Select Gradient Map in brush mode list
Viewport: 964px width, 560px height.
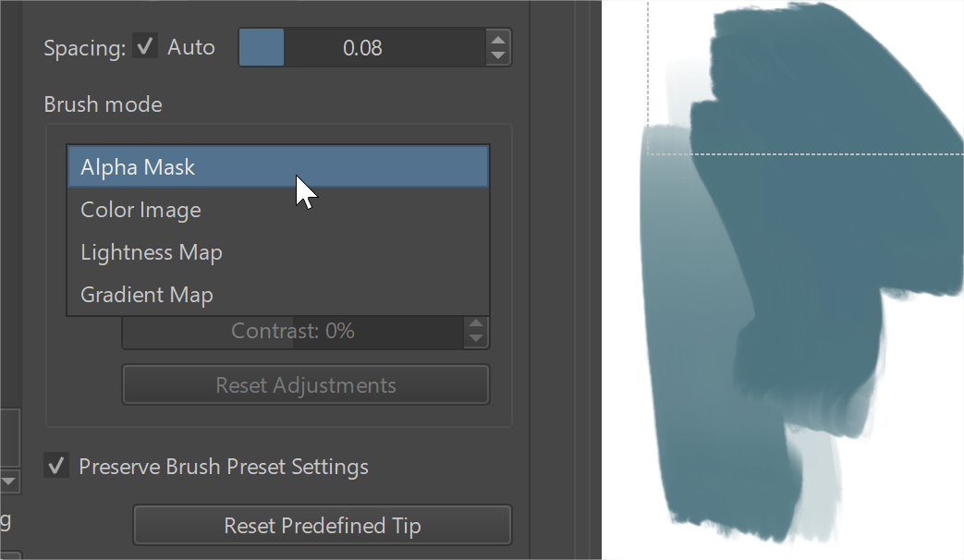click(277, 295)
